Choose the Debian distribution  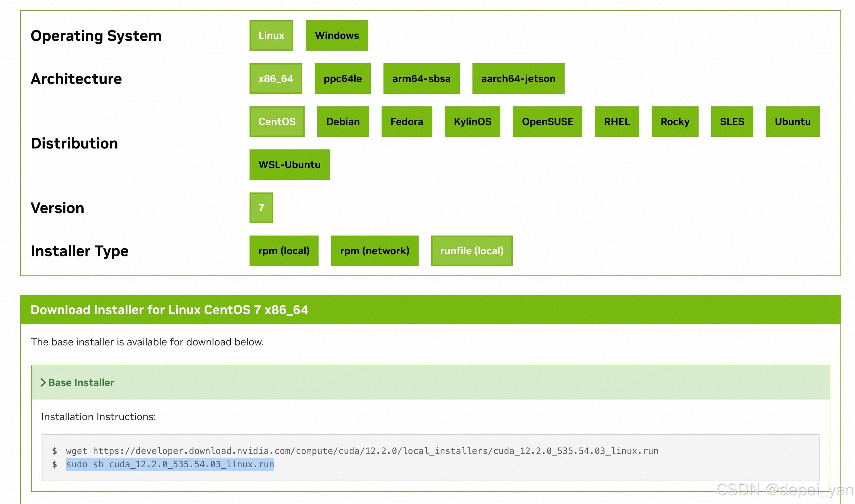pos(343,122)
